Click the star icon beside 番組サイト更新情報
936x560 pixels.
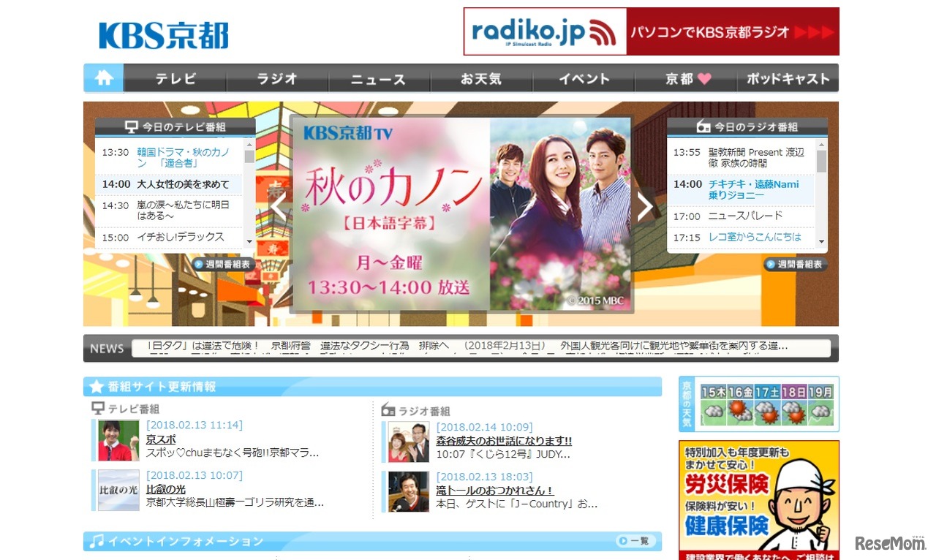97,387
